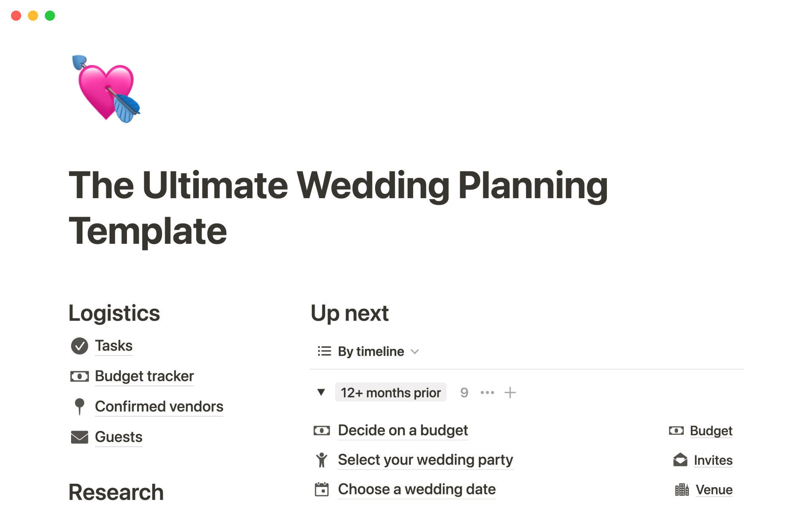Select the Tasks menu item
Viewport: 812px width, 508px height.
click(114, 345)
